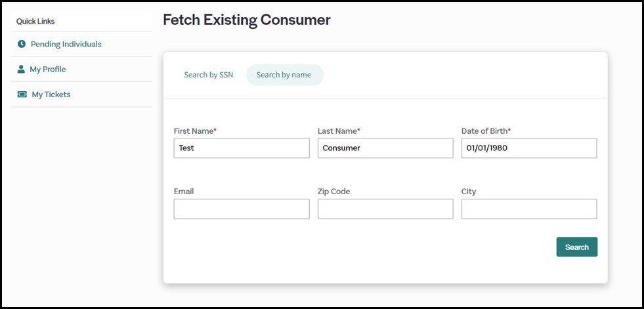Click the empty City input field
Screen dimensions: 644x309
pyautogui.click(x=528, y=209)
